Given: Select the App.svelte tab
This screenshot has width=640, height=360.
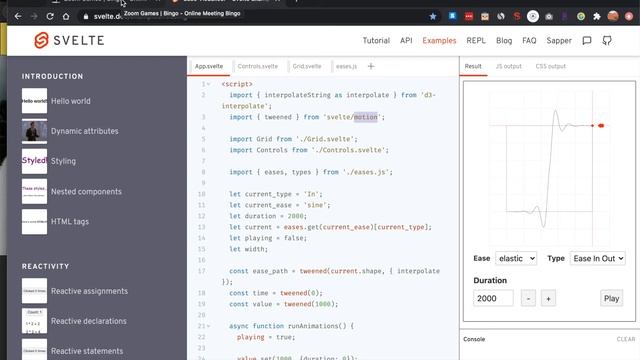Looking at the screenshot, I should point(209,66).
